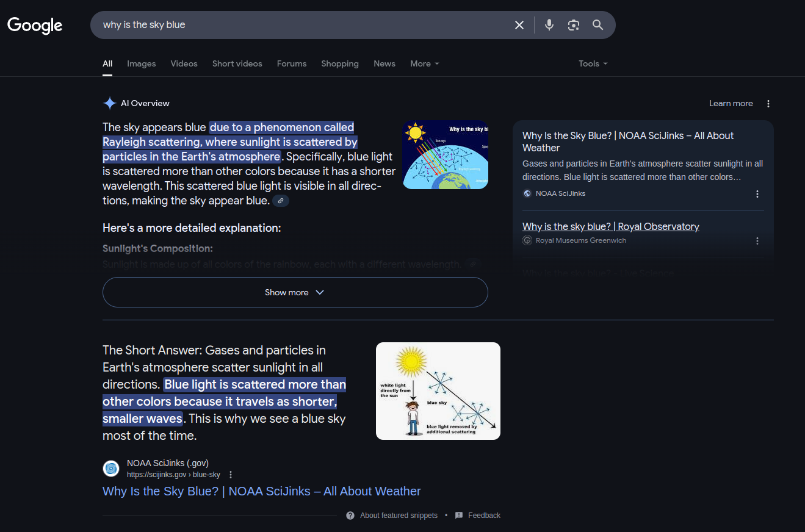Go to the Google logo homepage
805x532 pixels.
click(x=35, y=25)
